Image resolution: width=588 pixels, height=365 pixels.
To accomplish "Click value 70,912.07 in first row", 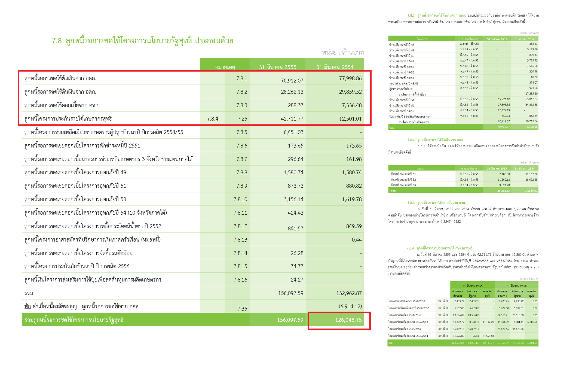I will pyautogui.click(x=292, y=81).
